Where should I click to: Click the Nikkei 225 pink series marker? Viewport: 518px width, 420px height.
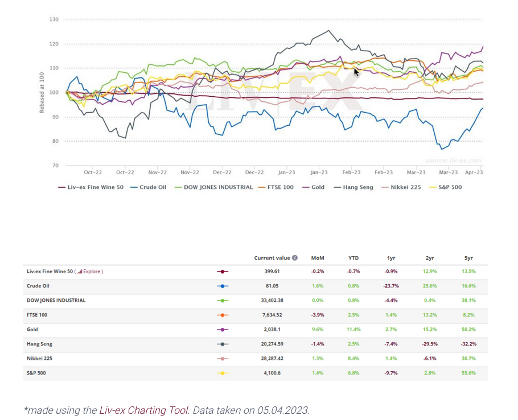[x=223, y=359]
